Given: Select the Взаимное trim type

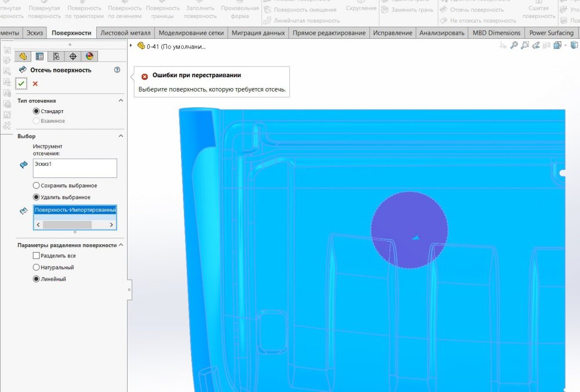Looking at the screenshot, I should click(36, 121).
